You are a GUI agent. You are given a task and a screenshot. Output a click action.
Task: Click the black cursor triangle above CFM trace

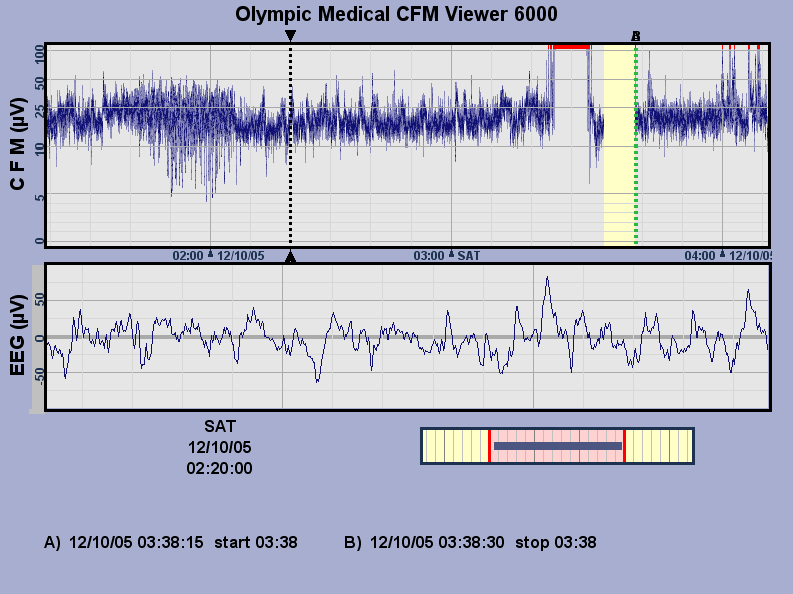click(x=290, y=36)
